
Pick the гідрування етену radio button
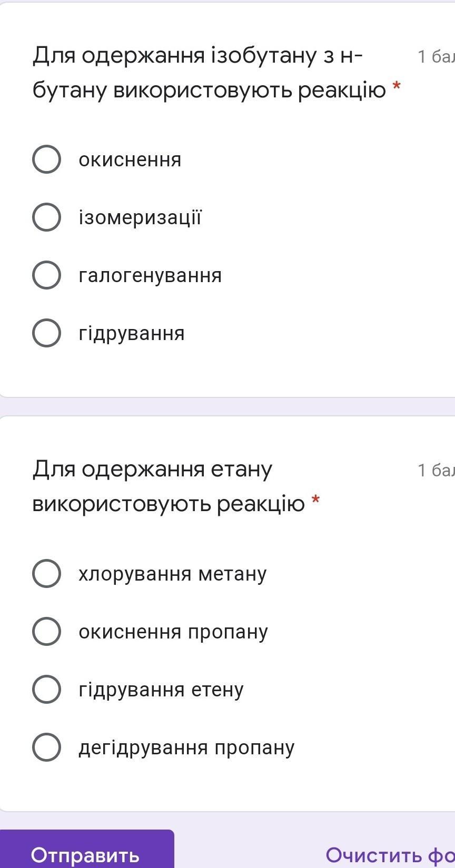(x=46, y=689)
